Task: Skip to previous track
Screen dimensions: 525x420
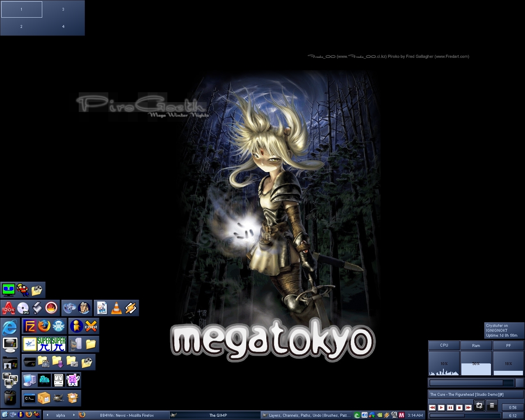Action: point(432,407)
